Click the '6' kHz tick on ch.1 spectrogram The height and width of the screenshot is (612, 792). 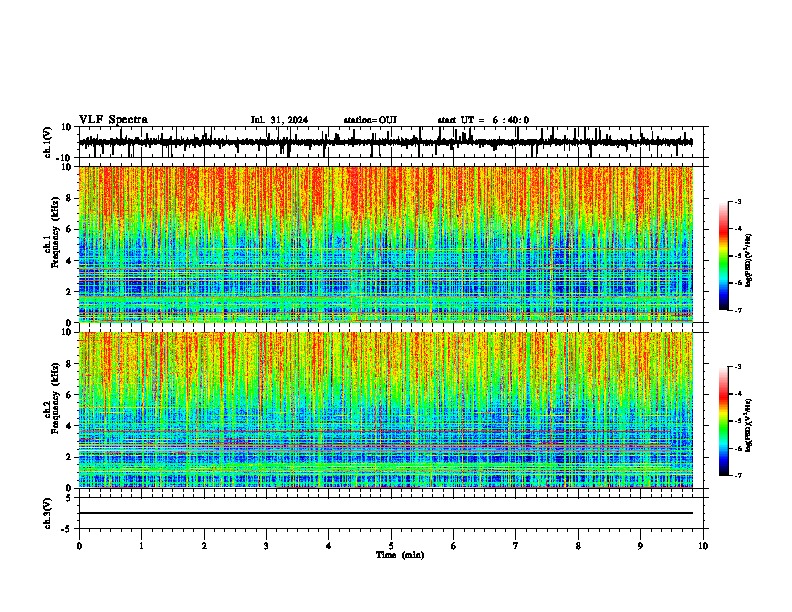pos(69,229)
